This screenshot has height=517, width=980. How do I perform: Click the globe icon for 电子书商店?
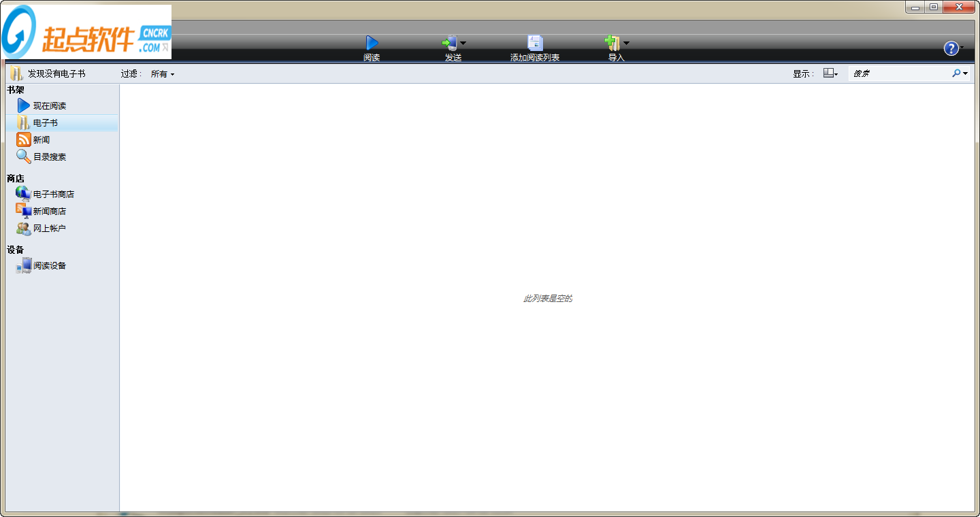[24, 194]
